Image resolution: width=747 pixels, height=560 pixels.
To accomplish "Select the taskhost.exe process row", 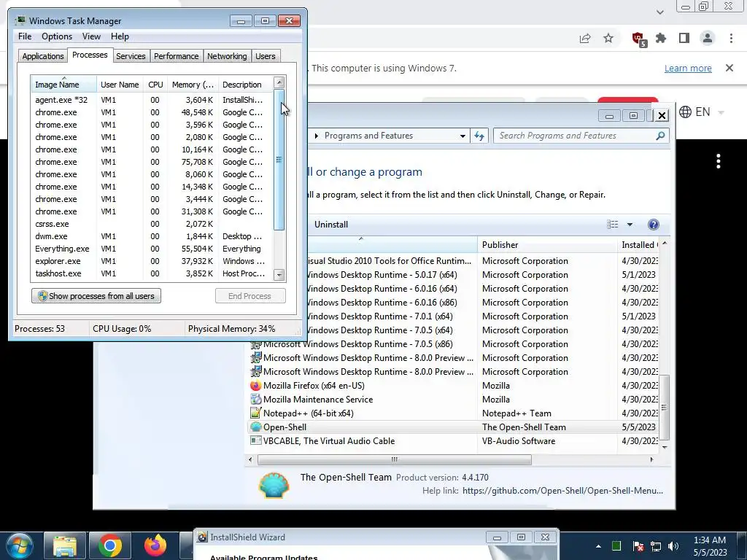I will [x=152, y=273].
